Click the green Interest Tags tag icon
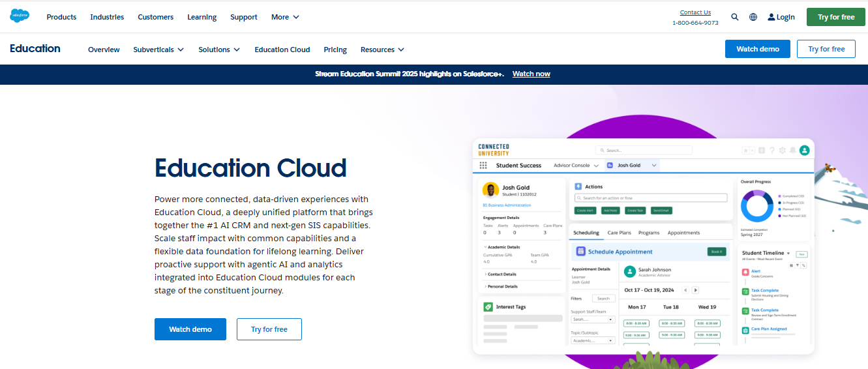Viewport: 868px width, 369px height. (488, 306)
